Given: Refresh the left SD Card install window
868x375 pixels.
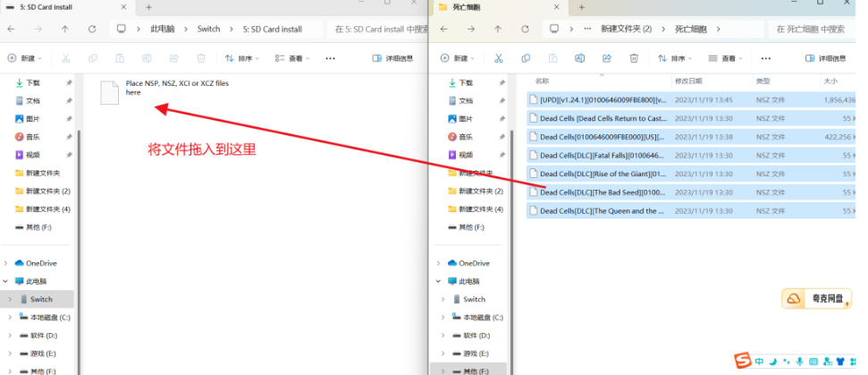Looking at the screenshot, I should click(92, 29).
